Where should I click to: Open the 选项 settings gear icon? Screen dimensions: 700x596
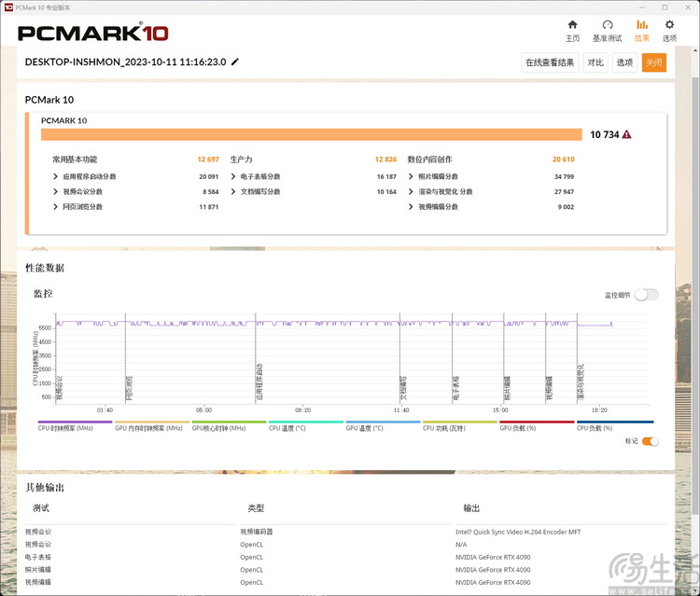click(669, 24)
